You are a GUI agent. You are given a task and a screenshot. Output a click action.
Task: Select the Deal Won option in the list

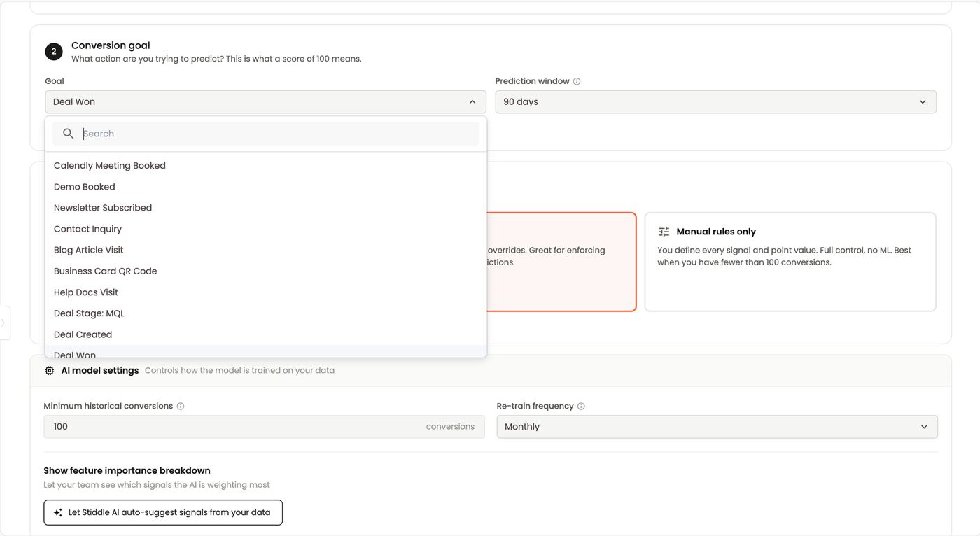point(266,352)
